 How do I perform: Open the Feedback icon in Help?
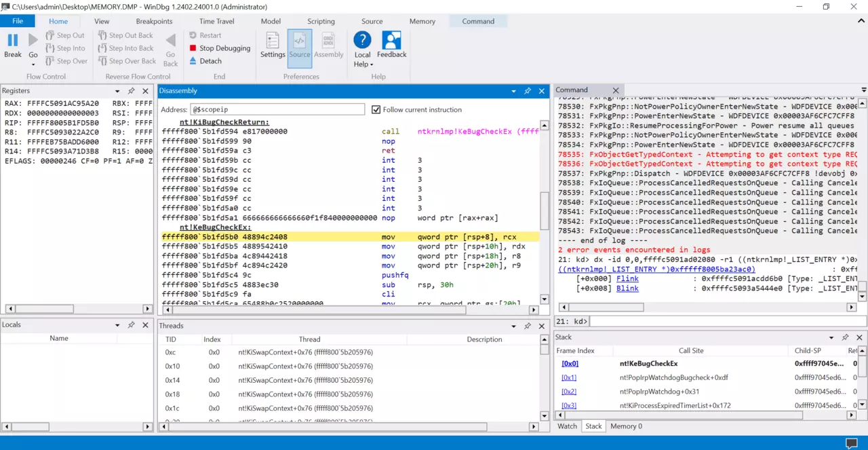[x=391, y=41]
